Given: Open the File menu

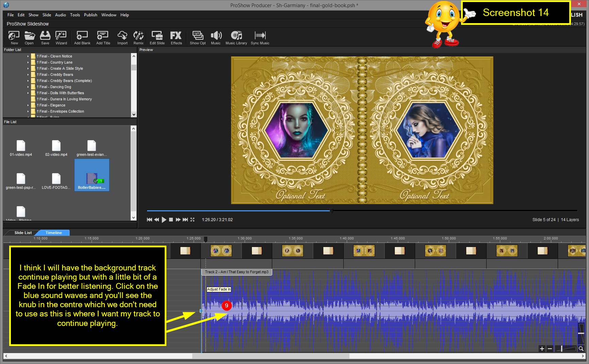Looking at the screenshot, I should tap(11, 15).
